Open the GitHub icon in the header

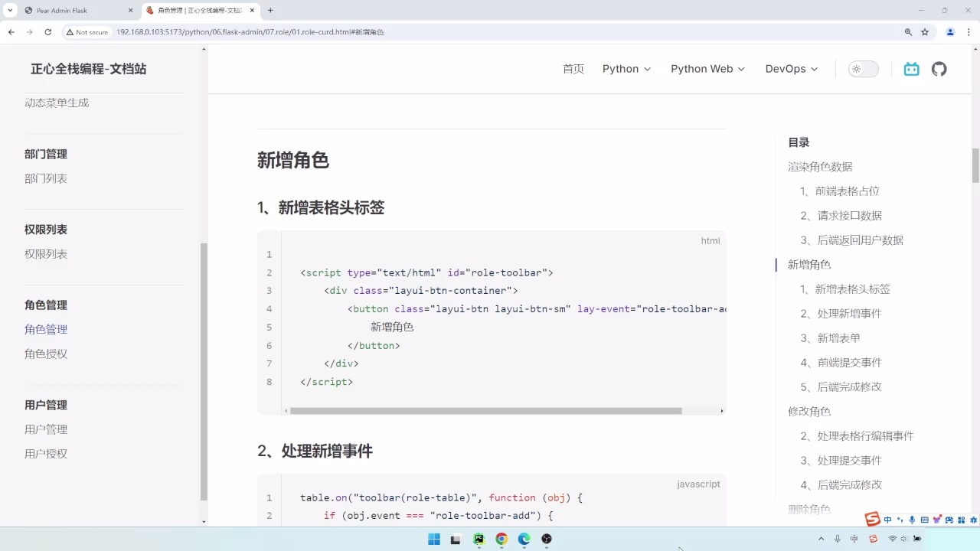click(939, 69)
